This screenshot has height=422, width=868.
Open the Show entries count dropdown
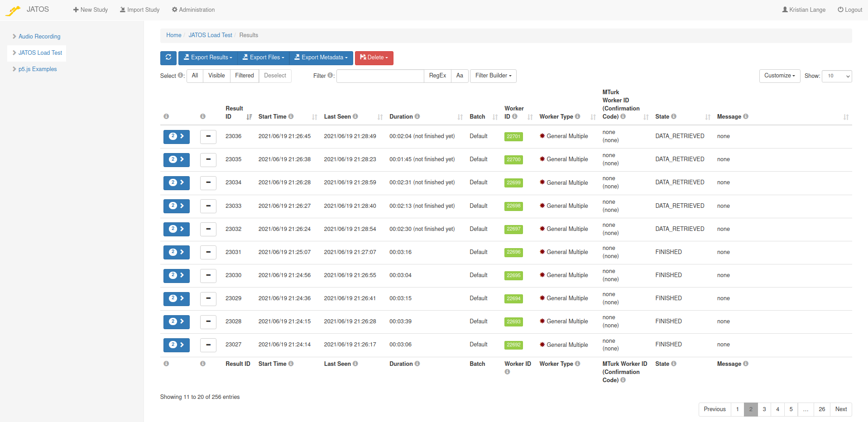836,76
